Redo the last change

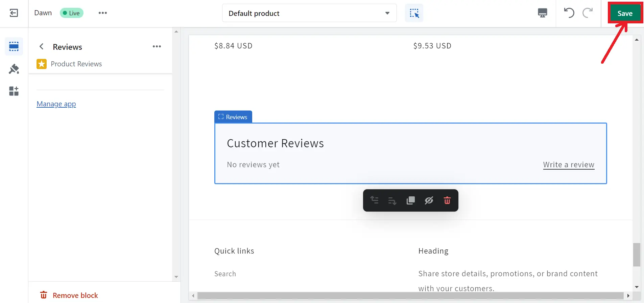pyautogui.click(x=588, y=13)
